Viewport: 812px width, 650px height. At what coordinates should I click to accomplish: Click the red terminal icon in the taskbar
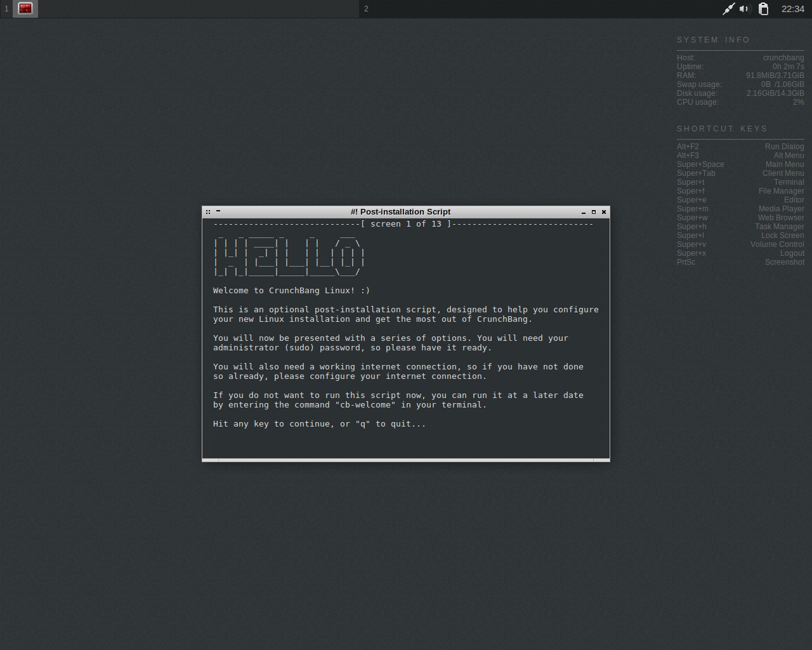25,9
